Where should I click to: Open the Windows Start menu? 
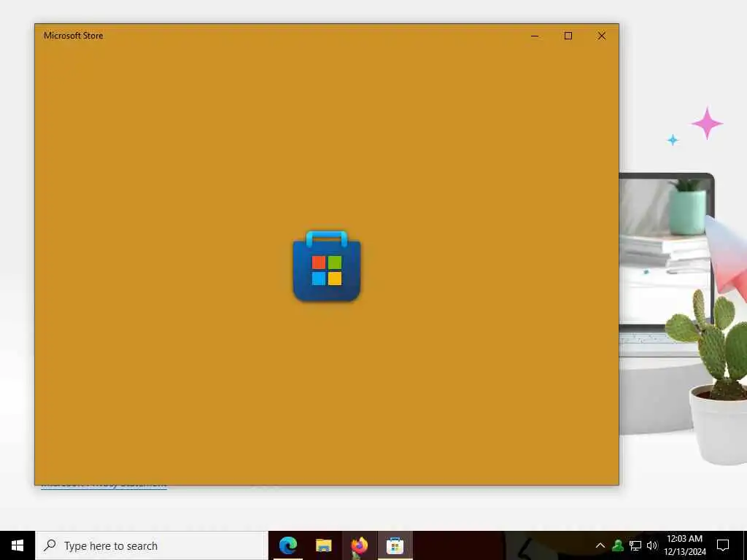coord(18,545)
